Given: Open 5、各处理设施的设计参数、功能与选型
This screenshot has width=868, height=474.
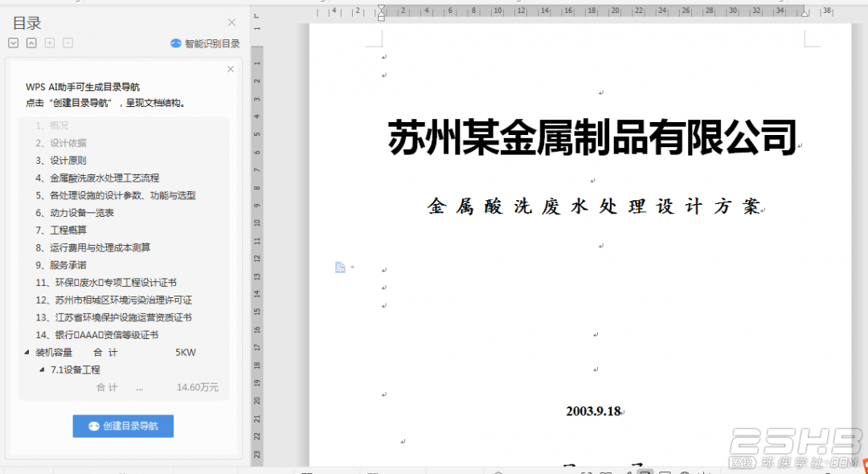Looking at the screenshot, I should coord(116,195).
